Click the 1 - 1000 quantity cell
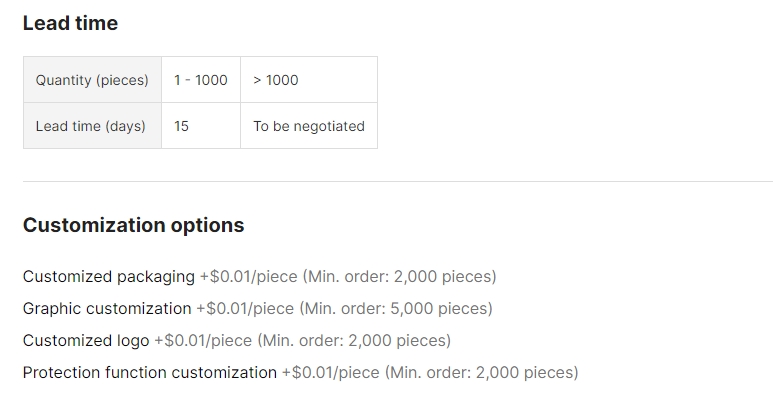Screen dimensions: 773x396 (201, 80)
